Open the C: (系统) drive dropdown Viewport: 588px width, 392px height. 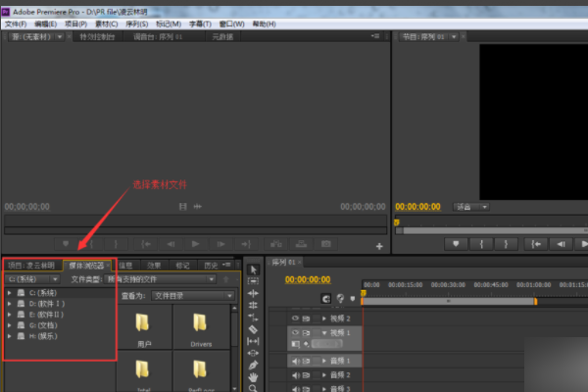click(32, 279)
